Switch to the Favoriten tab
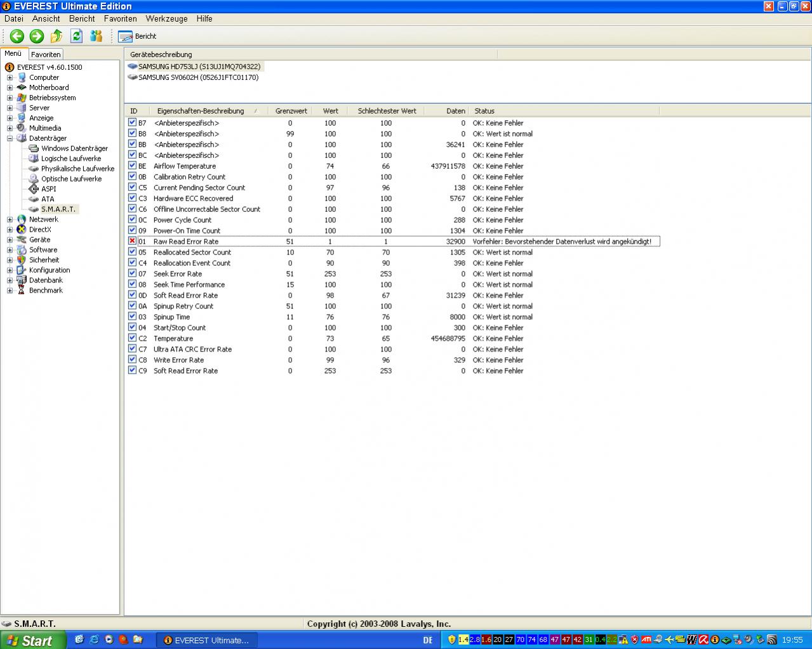The width and height of the screenshot is (812, 649). point(46,55)
